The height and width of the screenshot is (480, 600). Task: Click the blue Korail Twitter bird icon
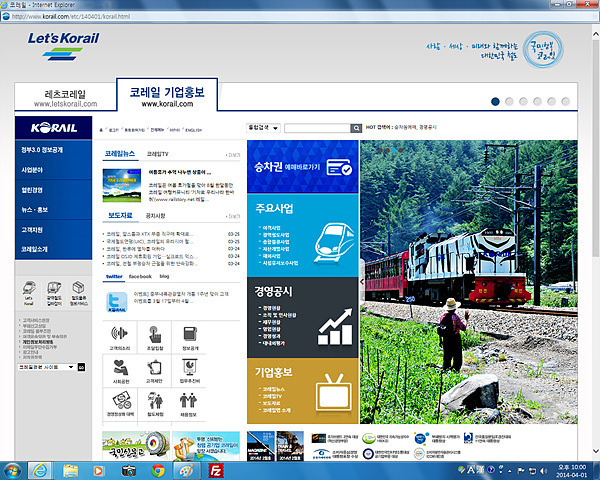tap(117, 302)
